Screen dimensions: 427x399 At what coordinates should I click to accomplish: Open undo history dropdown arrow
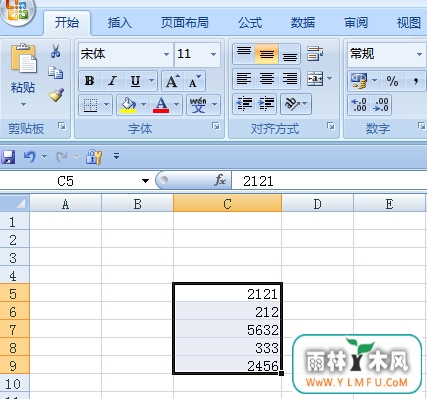[44, 156]
